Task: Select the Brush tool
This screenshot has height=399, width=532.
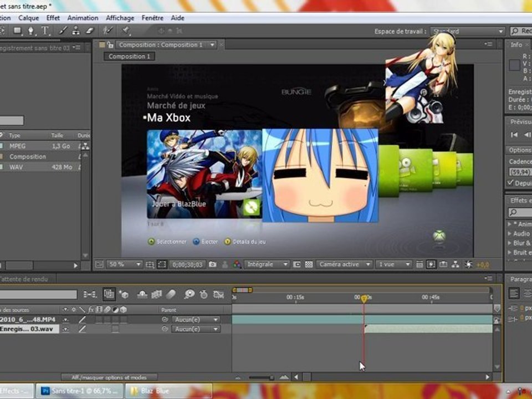Action: pyautogui.click(x=63, y=31)
